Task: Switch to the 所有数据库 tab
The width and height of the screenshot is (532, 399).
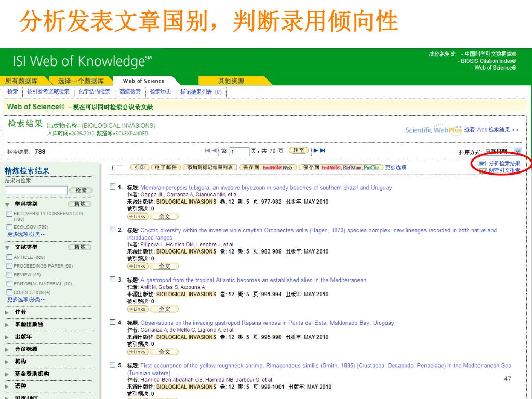Action: (22, 81)
